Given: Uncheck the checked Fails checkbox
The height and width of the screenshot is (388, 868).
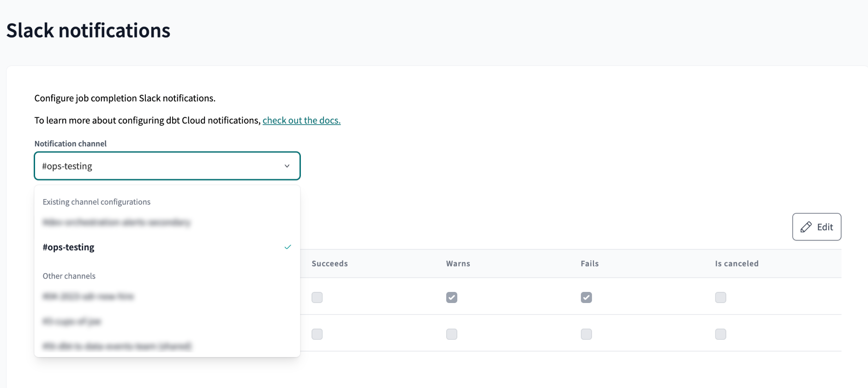Looking at the screenshot, I should 586,297.
